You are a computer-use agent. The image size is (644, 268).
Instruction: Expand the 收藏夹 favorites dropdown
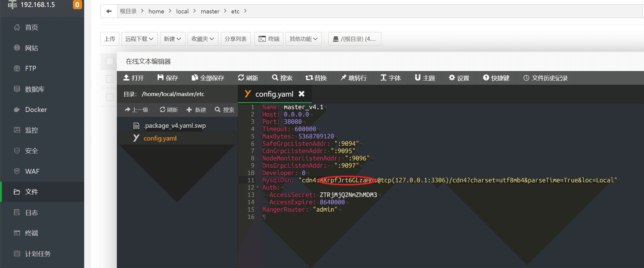click(203, 39)
